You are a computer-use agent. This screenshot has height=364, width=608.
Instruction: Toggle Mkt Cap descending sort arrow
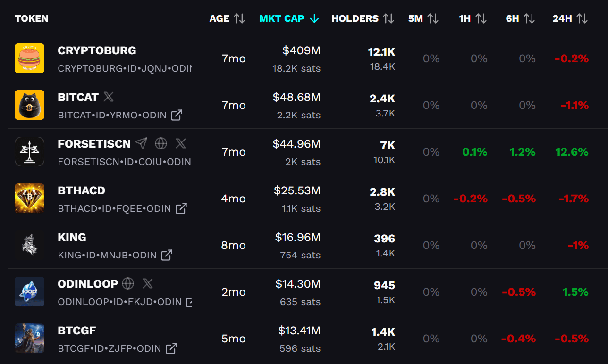(x=314, y=18)
